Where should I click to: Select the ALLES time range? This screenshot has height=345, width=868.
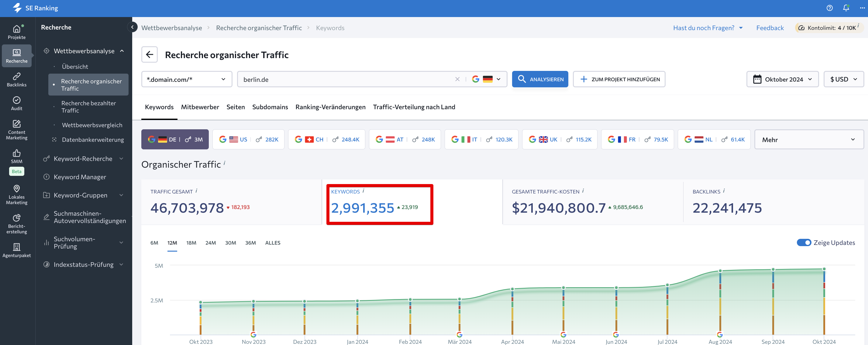(273, 243)
